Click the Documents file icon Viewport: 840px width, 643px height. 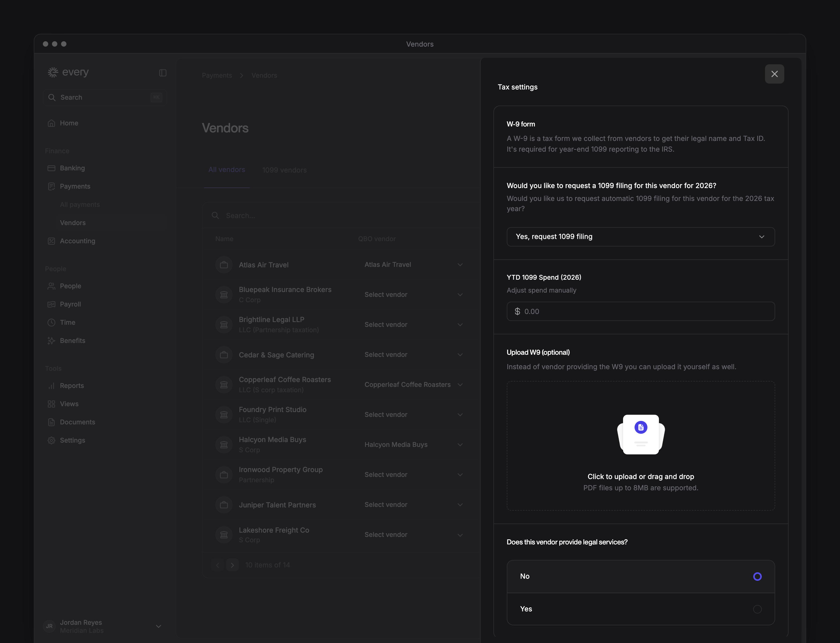pyautogui.click(x=51, y=422)
